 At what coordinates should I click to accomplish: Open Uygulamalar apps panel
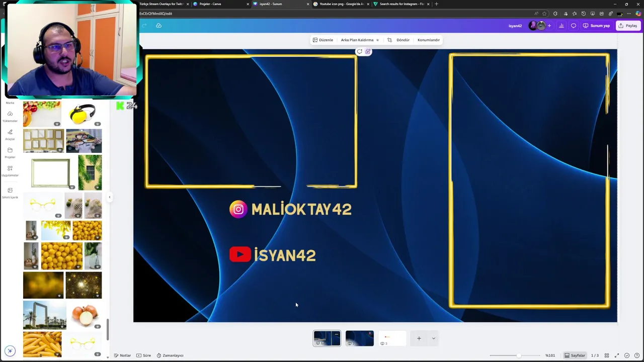pyautogui.click(x=10, y=170)
